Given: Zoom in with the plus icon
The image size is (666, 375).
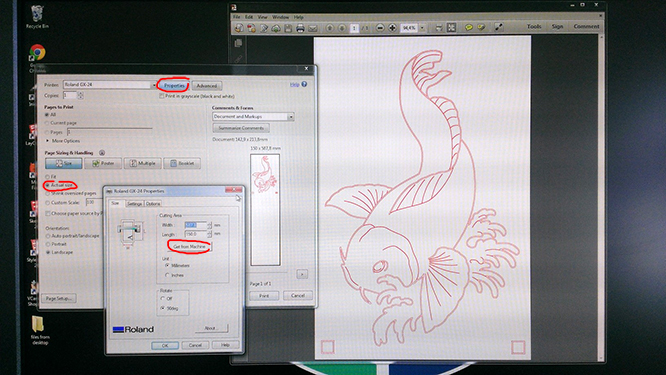Looking at the screenshot, I should tap(392, 28).
